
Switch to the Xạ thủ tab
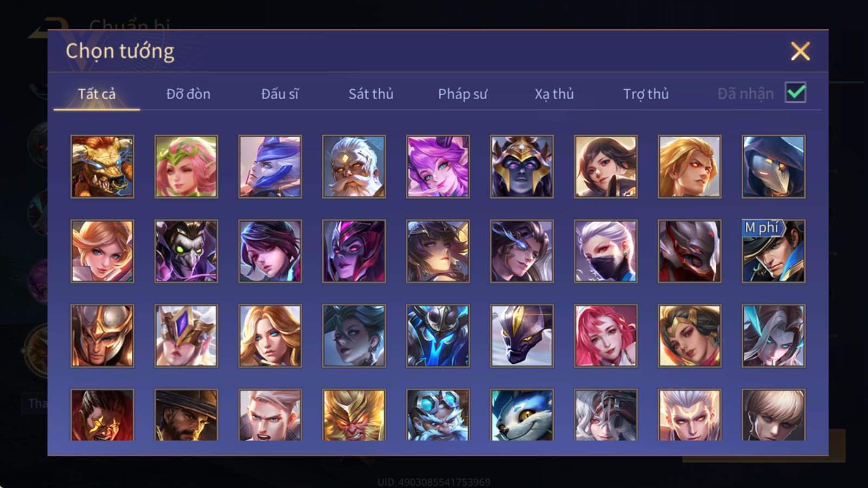pos(554,94)
